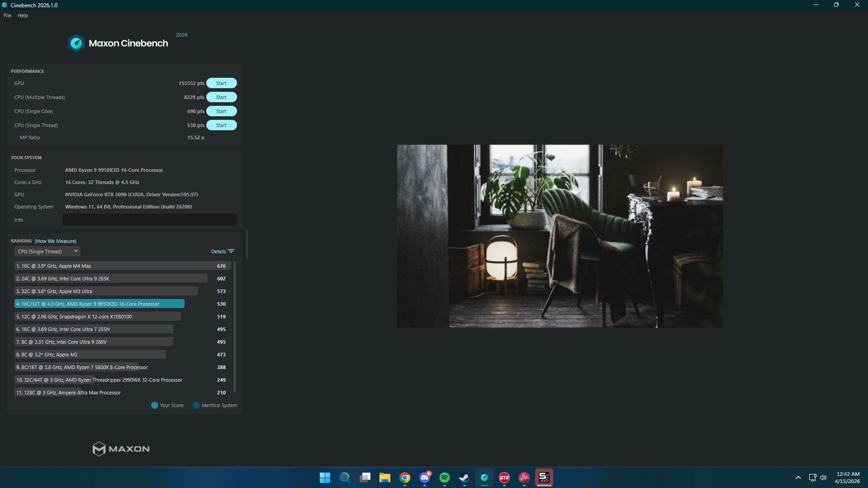The image size is (868, 488).
Task: Open Task View on the taskbar
Action: 365,478
